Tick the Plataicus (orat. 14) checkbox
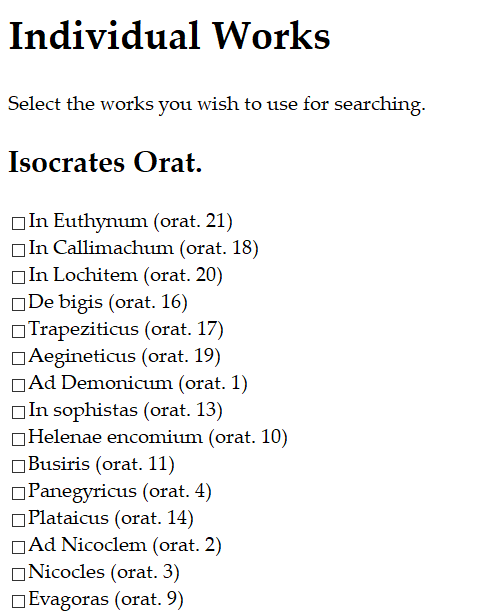This screenshot has width=504, height=613. (18, 520)
